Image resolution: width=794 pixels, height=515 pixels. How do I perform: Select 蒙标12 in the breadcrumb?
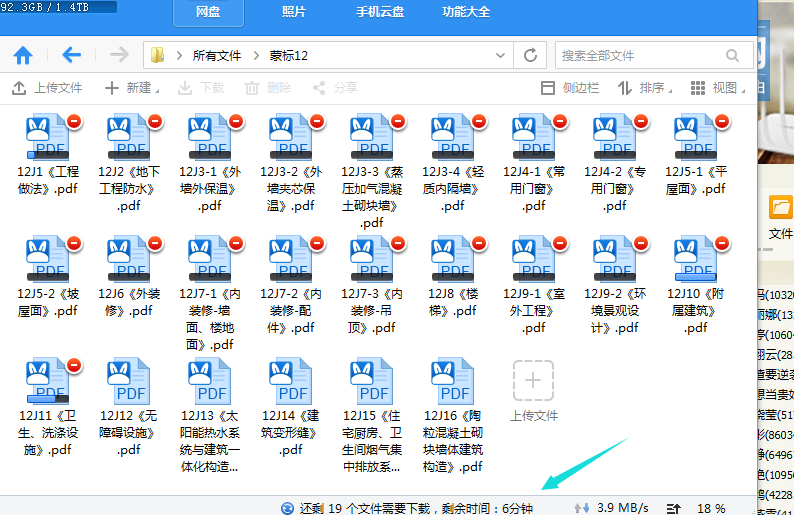tap(289, 56)
